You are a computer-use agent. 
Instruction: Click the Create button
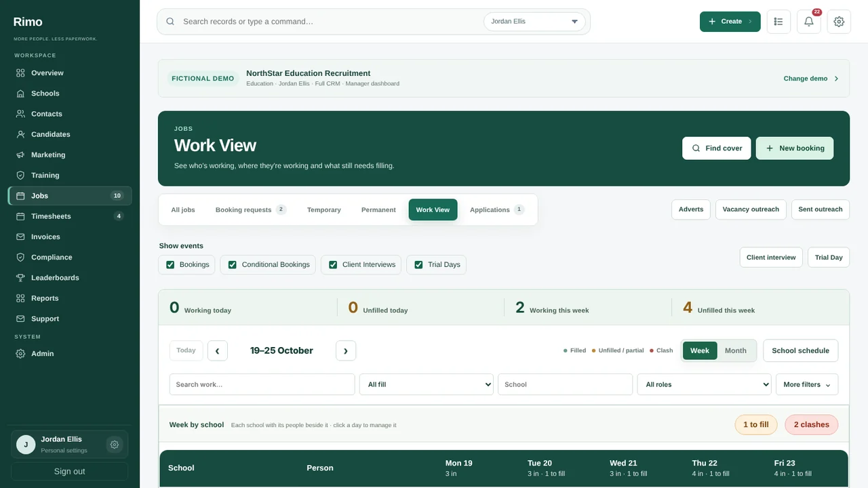coord(730,22)
